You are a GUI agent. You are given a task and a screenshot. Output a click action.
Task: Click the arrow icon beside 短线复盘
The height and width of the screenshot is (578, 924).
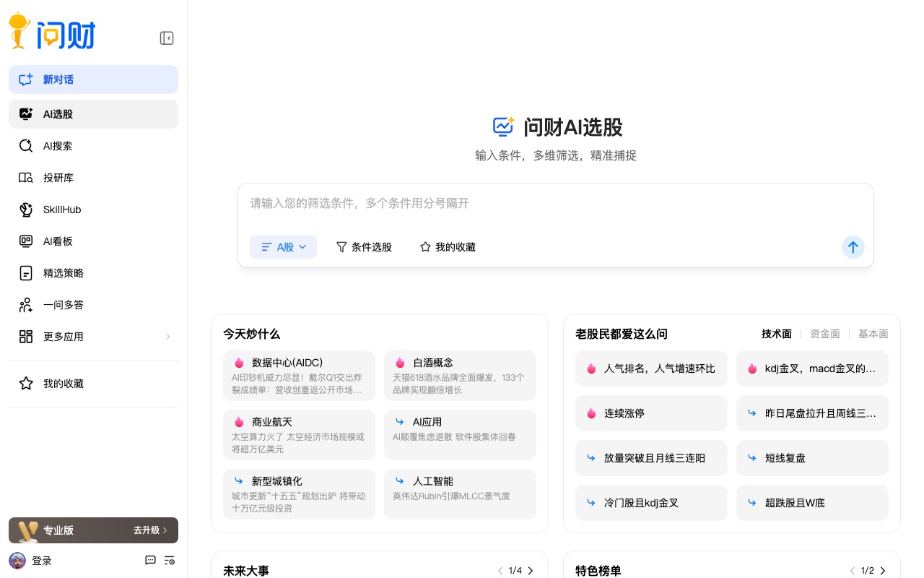pyautogui.click(x=751, y=457)
